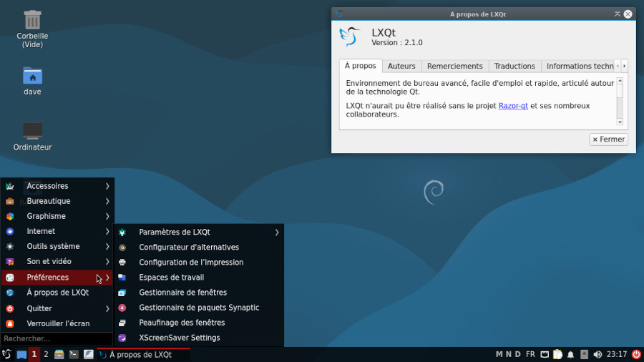Click the Bureautique briefcase icon

(10, 201)
